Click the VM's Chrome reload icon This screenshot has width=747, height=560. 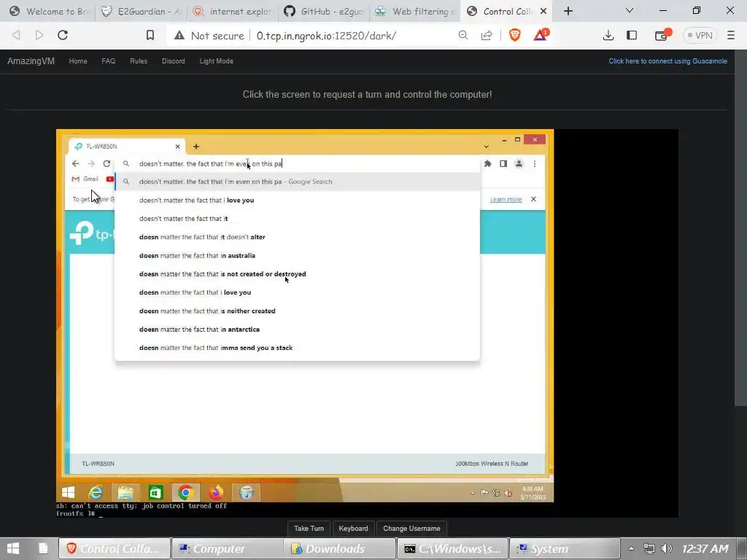click(x=107, y=163)
